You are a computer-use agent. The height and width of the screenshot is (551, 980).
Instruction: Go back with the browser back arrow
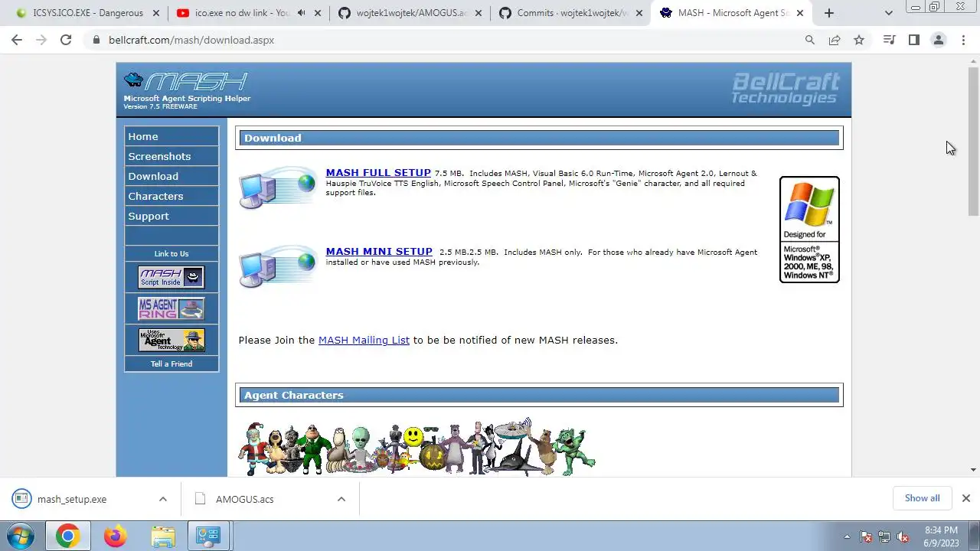pyautogui.click(x=17, y=40)
